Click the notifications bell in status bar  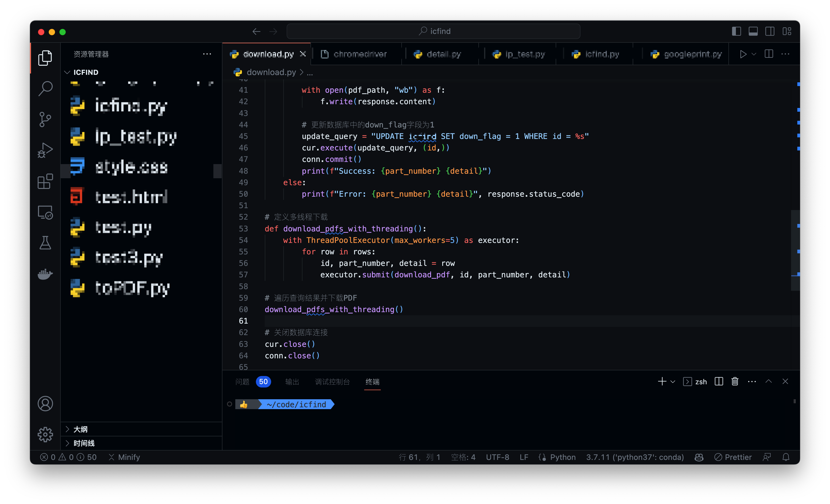pyautogui.click(x=786, y=457)
